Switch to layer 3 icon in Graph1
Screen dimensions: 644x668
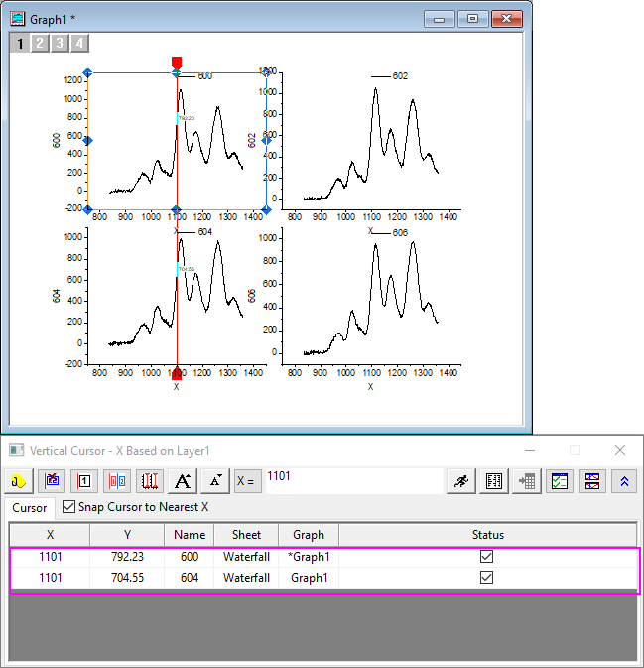pyautogui.click(x=60, y=43)
